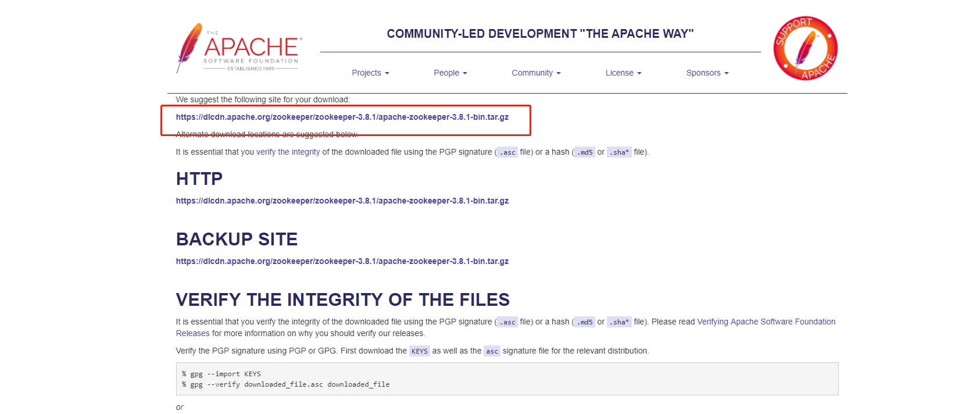
Task: Click the 'asc' code label before 'signature file'
Action: pos(492,351)
